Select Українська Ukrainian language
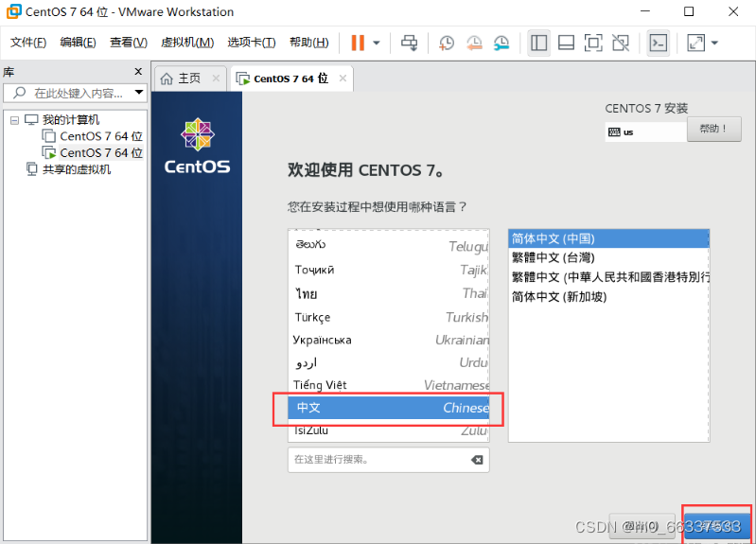The height and width of the screenshot is (544, 756). (x=389, y=340)
